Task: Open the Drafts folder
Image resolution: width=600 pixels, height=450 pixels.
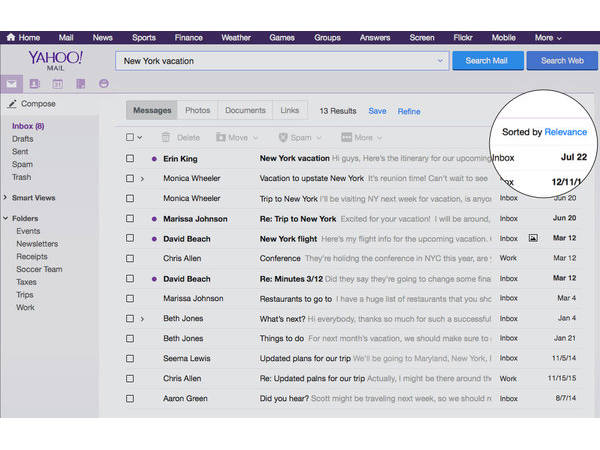Action: (23, 139)
